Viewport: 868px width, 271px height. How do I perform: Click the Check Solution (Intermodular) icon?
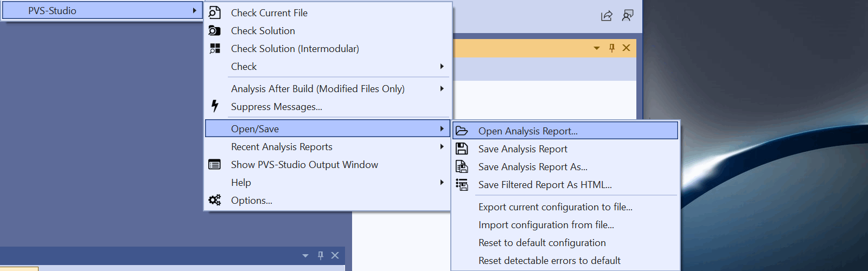[x=215, y=48]
